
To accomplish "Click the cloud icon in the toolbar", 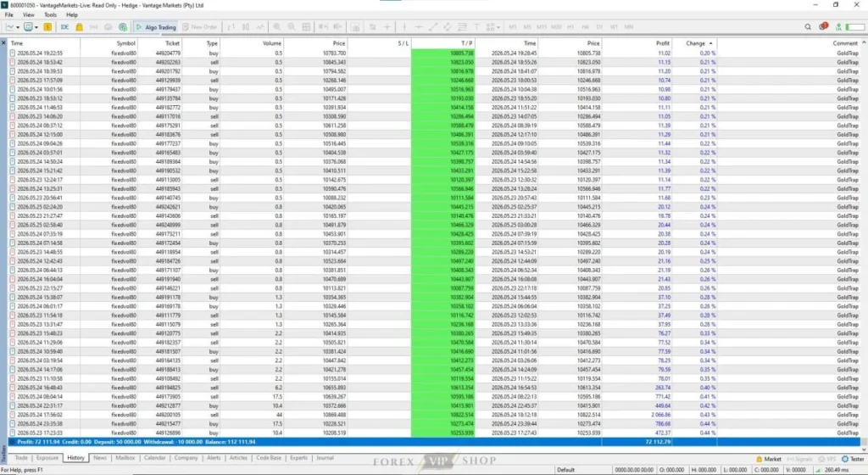I will click(x=108, y=26).
